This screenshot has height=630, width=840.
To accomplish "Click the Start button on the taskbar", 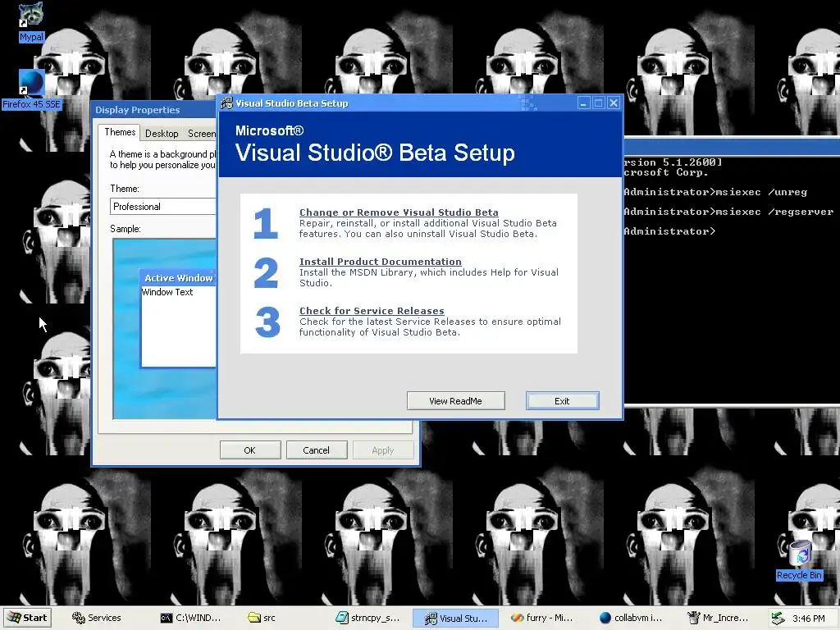I will point(28,618).
